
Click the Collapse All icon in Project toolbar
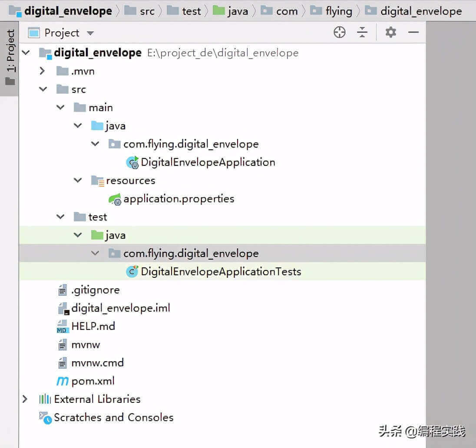pos(362,32)
